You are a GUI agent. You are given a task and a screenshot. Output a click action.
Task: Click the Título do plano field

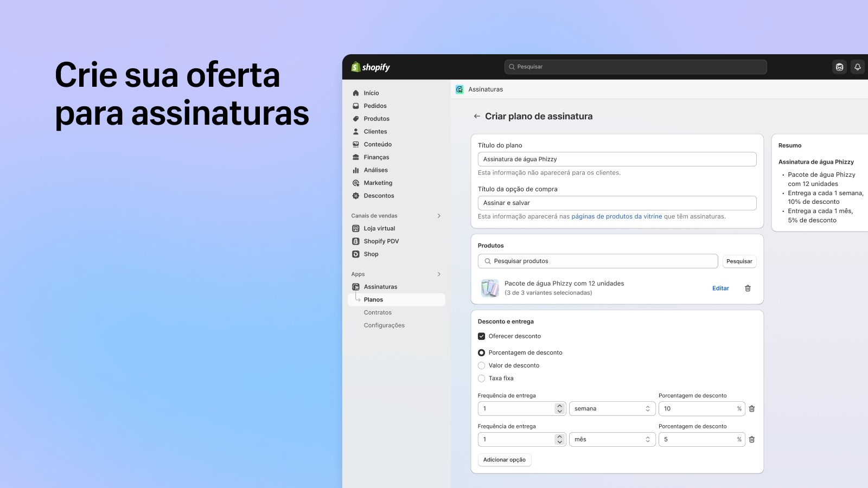[x=617, y=159]
